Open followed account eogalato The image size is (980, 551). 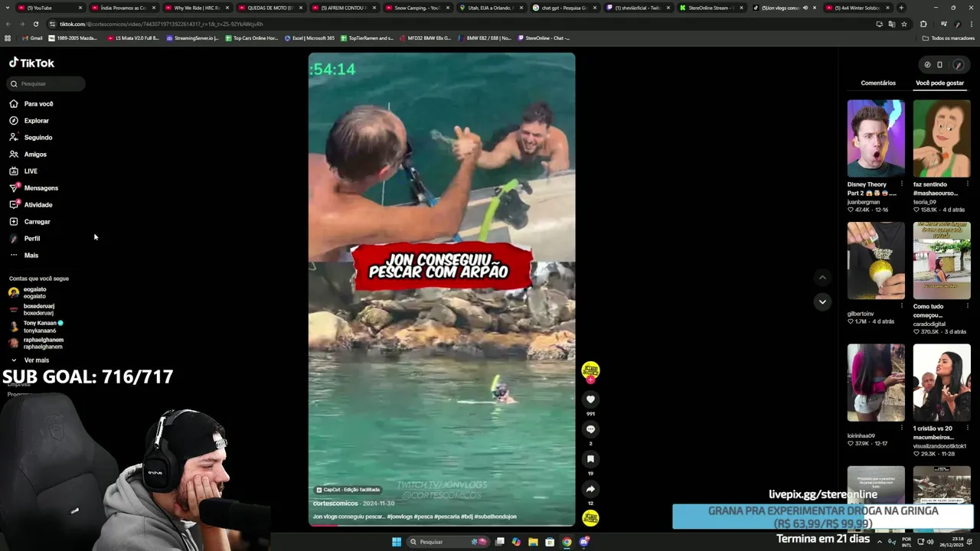pyautogui.click(x=28, y=293)
